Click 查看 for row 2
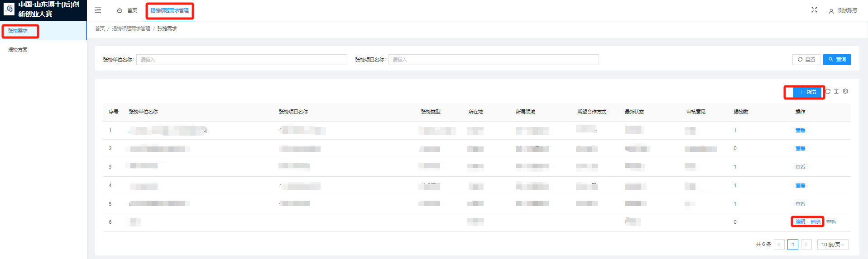This screenshot has width=868, height=259. (x=800, y=148)
